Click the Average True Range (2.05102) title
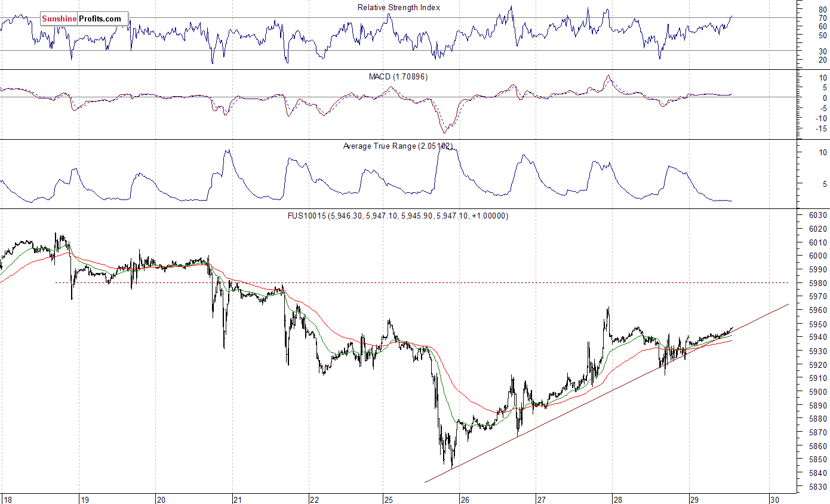This screenshot has width=830, height=504. 398,146
